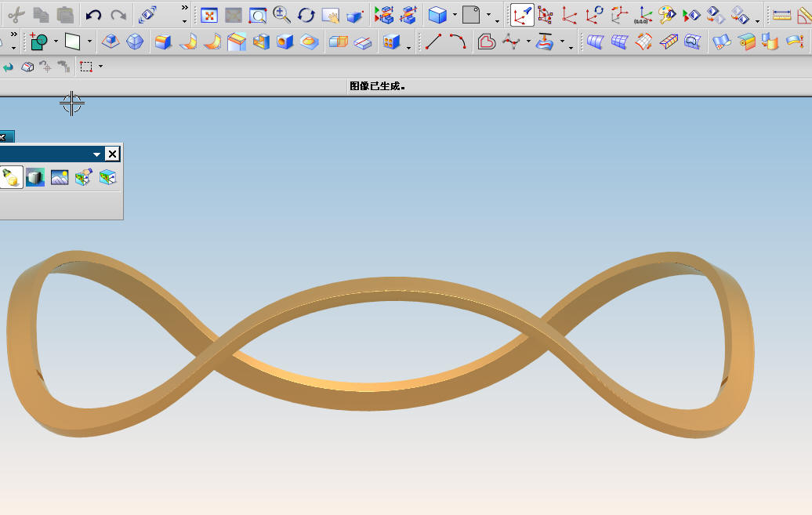Open the selection rectangle dropdown arrow
The height and width of the screenshot is (515, 812).
point(100,67)
